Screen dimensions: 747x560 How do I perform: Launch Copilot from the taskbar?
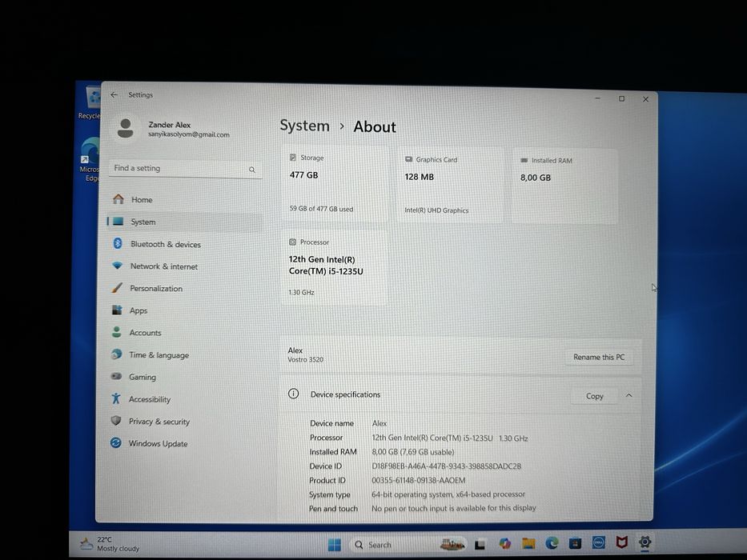(504, 543)
